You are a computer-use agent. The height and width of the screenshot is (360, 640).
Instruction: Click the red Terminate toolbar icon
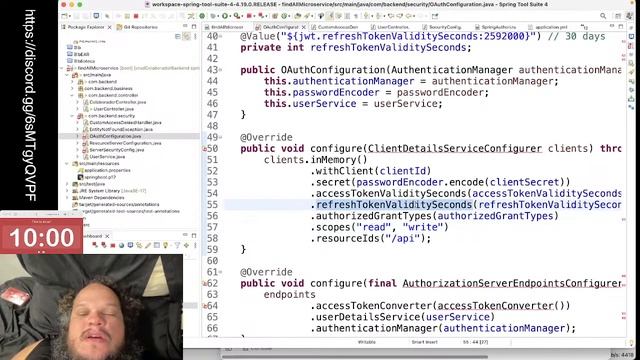pyautogui.click(x=136, y=16)
